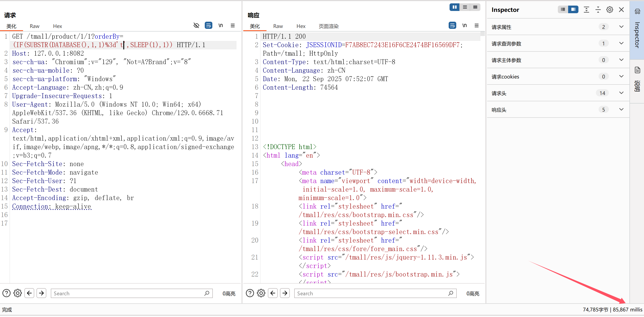Close the Inspector panel
644x317 pixels.
click(621, 10)
